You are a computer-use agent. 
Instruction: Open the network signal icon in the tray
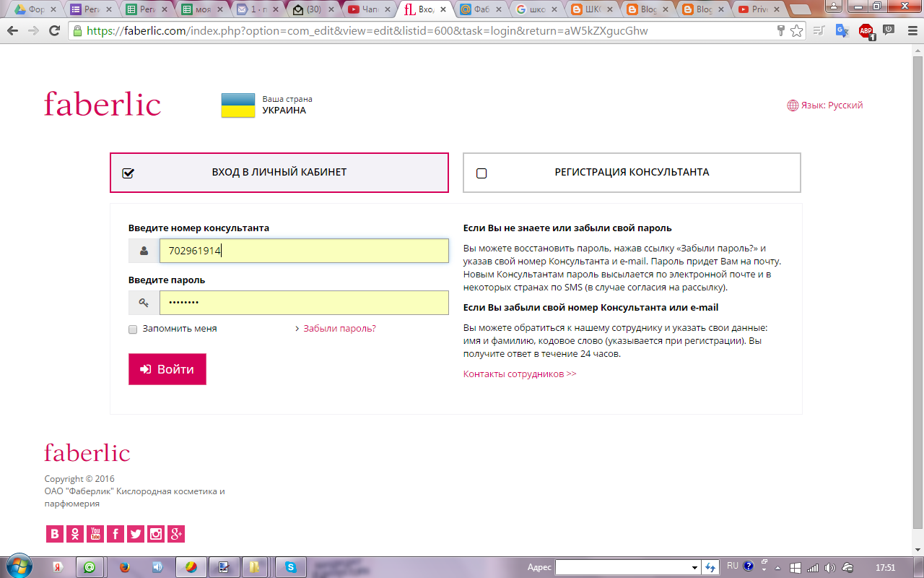pyautogui.click(x=813, y=567)
